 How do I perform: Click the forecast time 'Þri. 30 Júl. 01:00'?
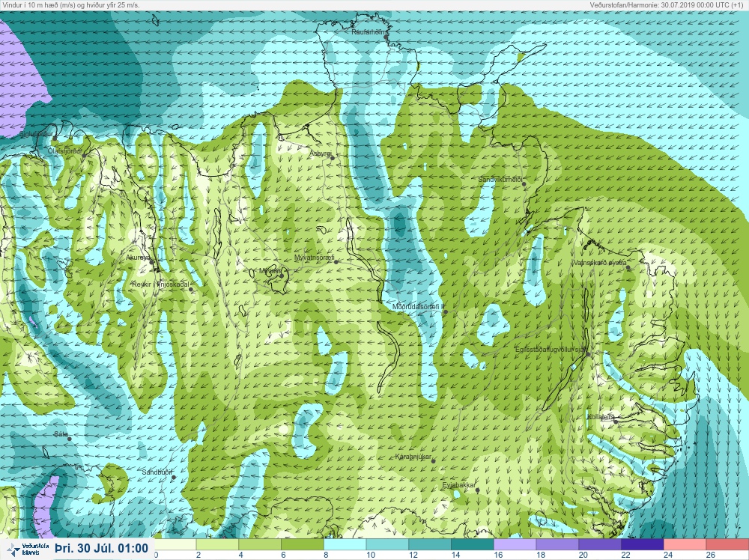coord(102,548)
